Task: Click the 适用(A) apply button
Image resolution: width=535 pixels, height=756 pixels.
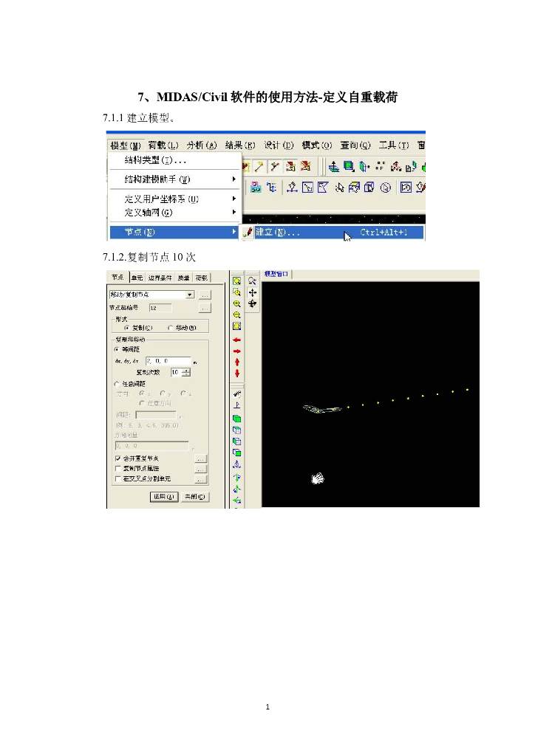Action: (x=164, y=497)
